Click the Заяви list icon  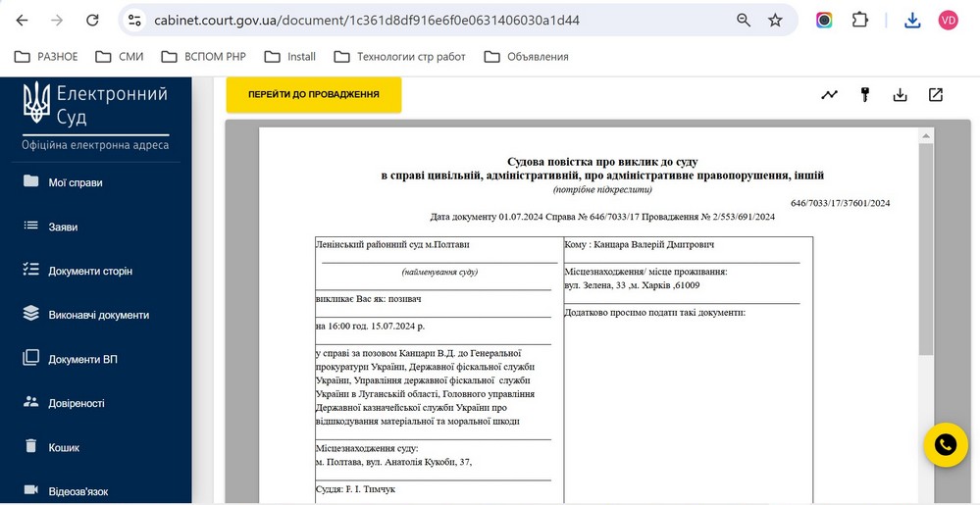click(x=30, y=225)
